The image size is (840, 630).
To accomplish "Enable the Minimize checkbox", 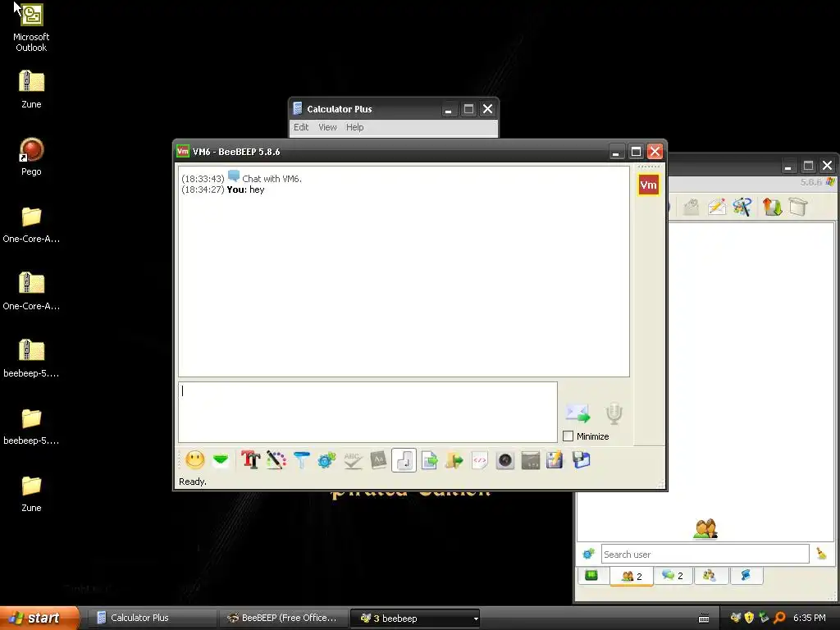I will 568,436.
